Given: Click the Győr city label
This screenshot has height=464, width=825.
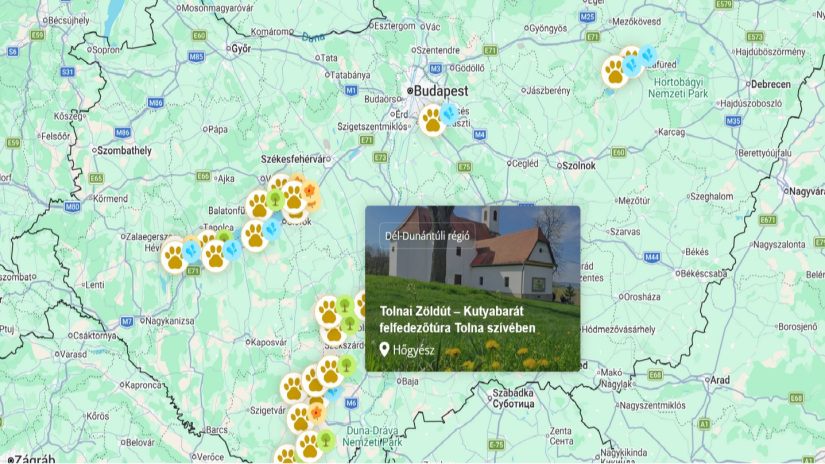Looking at the screenshot, I should tap(242, 49).
